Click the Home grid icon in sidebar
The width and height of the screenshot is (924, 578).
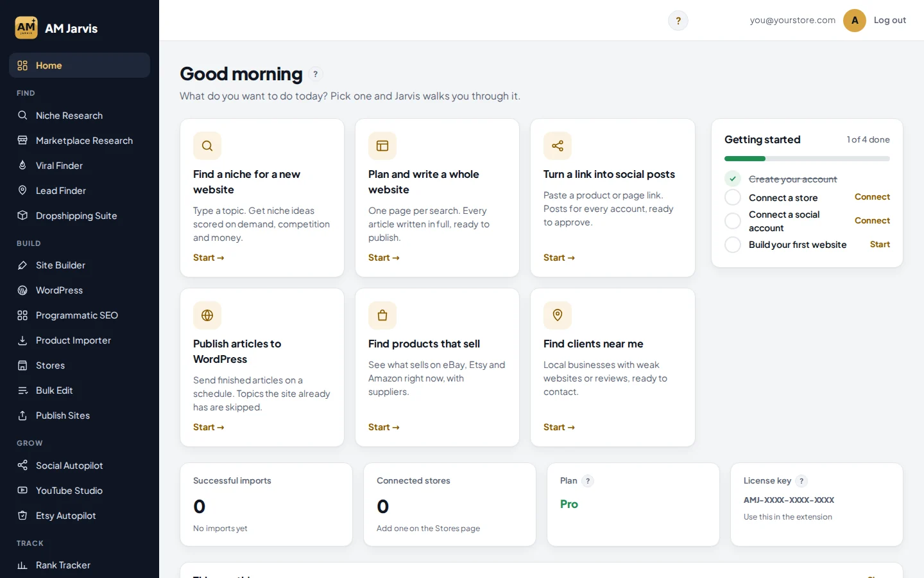(22, 66)
